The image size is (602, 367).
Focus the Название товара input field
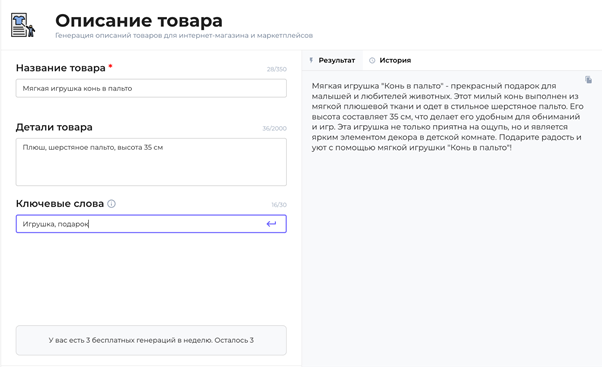[151, 88]
